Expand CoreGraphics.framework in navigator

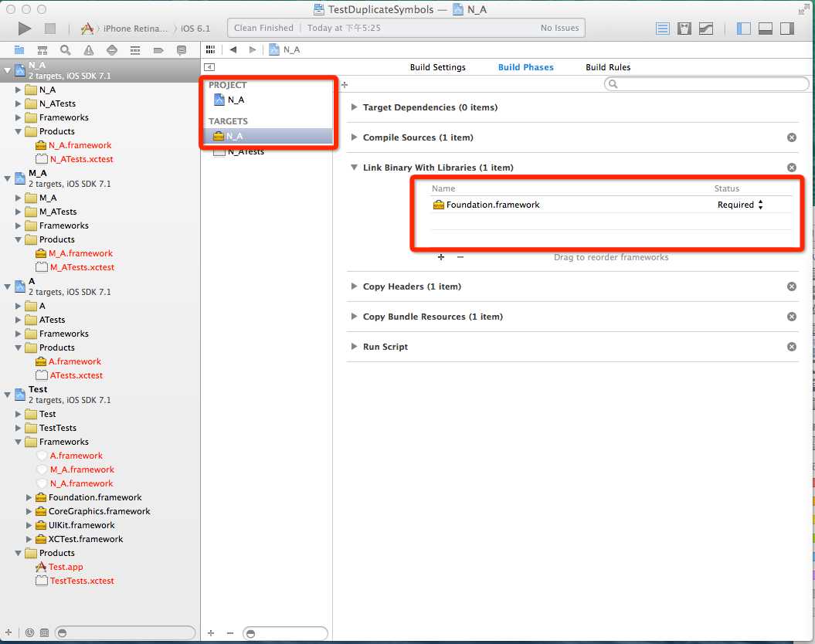tap(29, 511)
